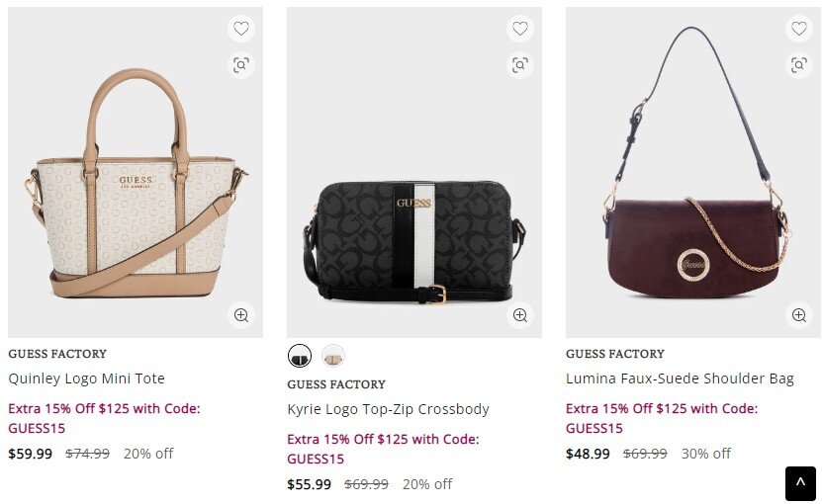Screen dimensions: 822x504
Task: Zoom in on Quinley Logo Mini Tote image
Action: tap(241, 315)
